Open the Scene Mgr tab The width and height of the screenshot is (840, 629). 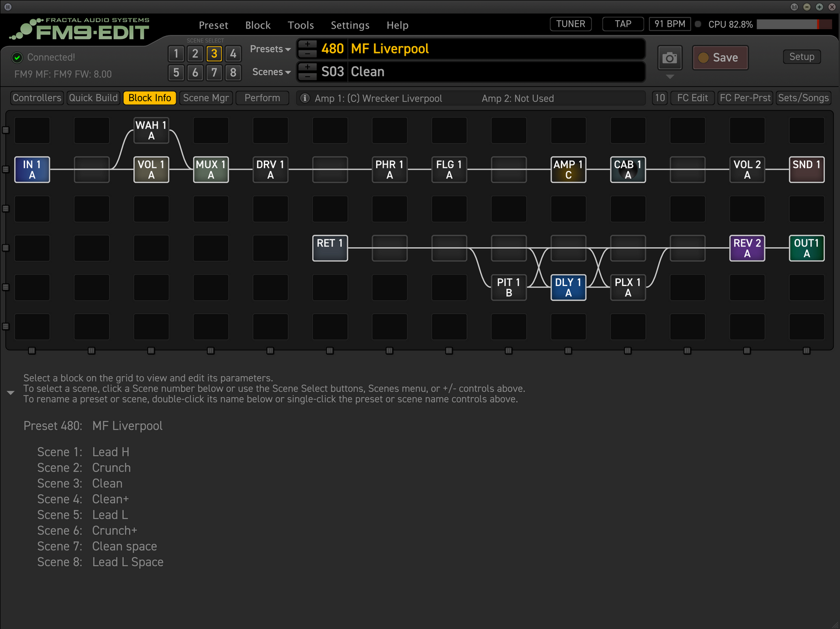tap(206, 98)
